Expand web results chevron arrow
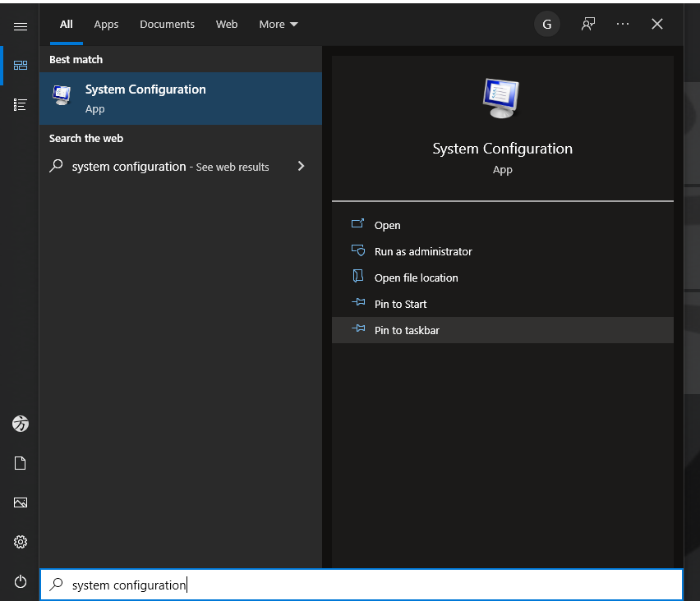Image resolution: width=700 pixels, height=601 pixels. (x=301, y=167)
